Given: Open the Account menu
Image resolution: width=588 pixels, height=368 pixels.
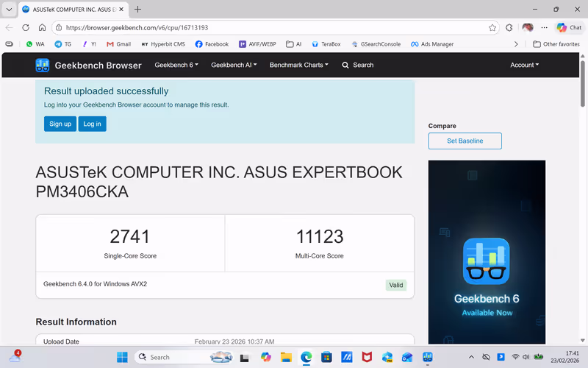Looking at the screenshot, I should [x=524, y=65].
